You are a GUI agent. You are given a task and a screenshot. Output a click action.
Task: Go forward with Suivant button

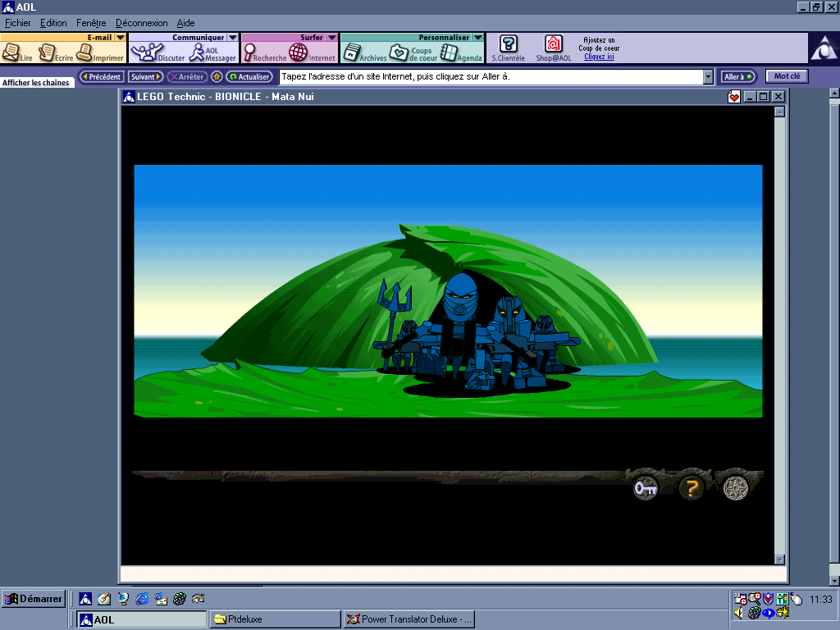click(146, 76)
